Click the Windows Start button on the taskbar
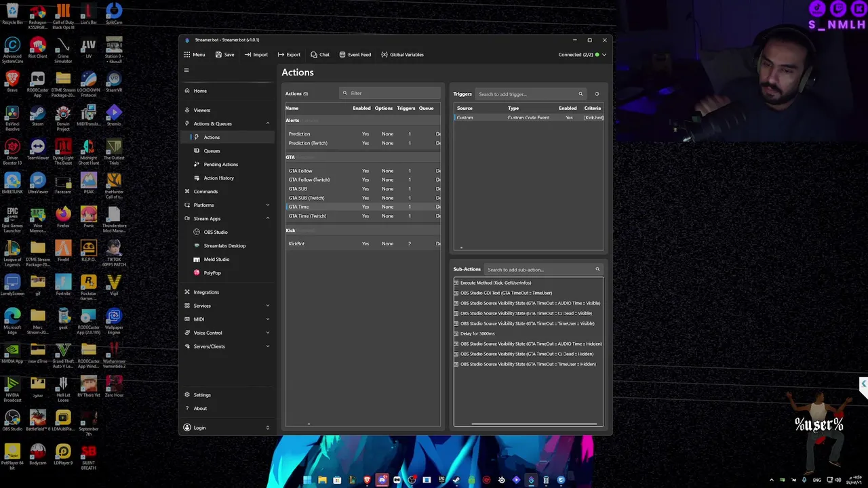This screenshot has height=488, width=868. click(307, 480)
